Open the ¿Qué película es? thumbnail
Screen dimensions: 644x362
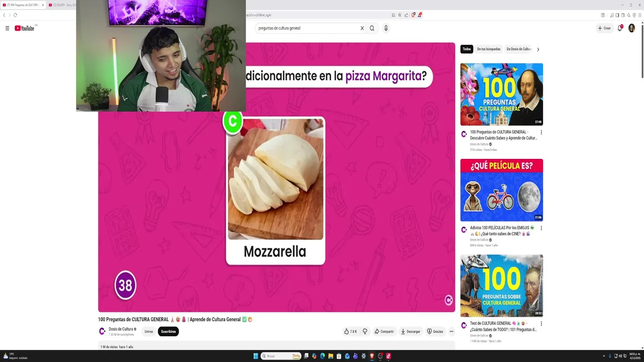(502, 190)
